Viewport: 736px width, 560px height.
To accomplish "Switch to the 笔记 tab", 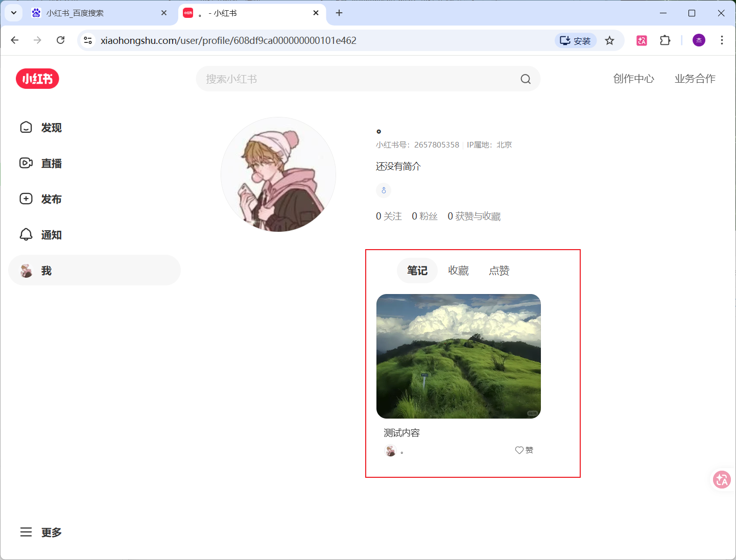I will 417,271.
